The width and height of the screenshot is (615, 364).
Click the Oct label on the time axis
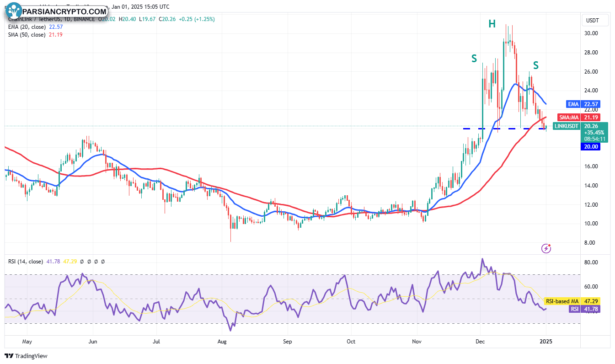point(351,341)
